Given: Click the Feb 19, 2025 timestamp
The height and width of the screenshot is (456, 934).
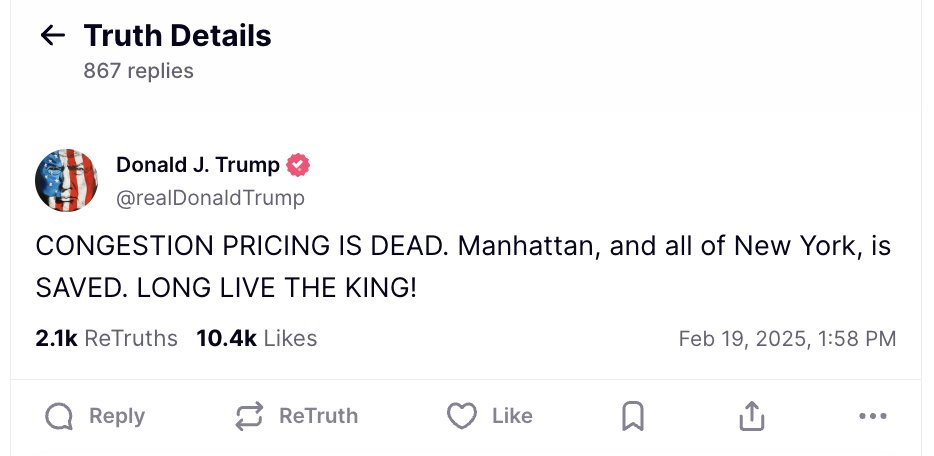Looking at the screenshot, I should (787, 339).
